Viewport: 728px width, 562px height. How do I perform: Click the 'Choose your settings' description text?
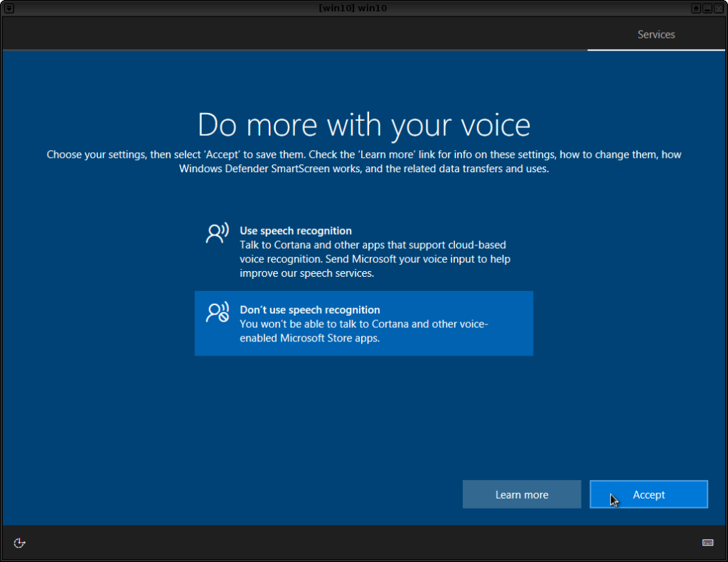(364, 161)
